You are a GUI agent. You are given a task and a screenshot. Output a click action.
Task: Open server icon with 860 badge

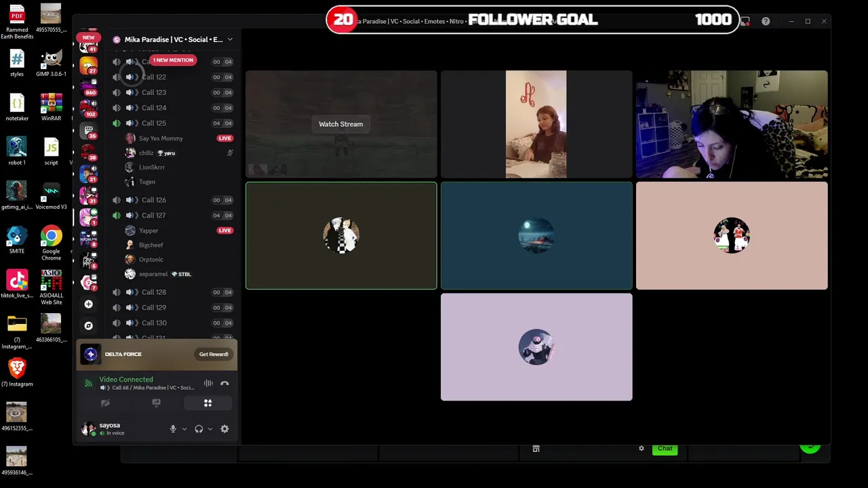88,87
